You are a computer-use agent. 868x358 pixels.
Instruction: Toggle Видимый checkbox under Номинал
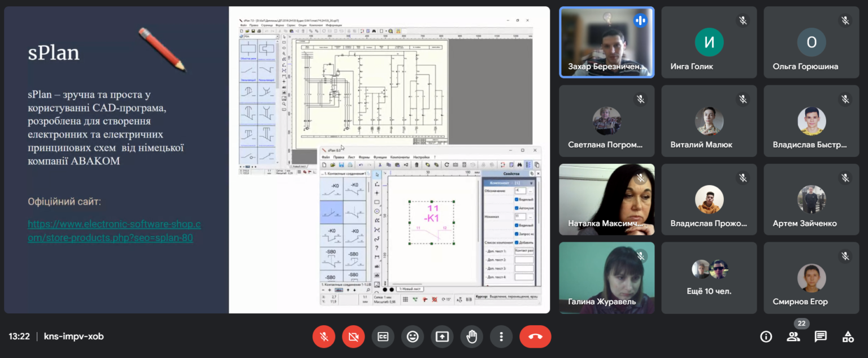click(517, 225)
